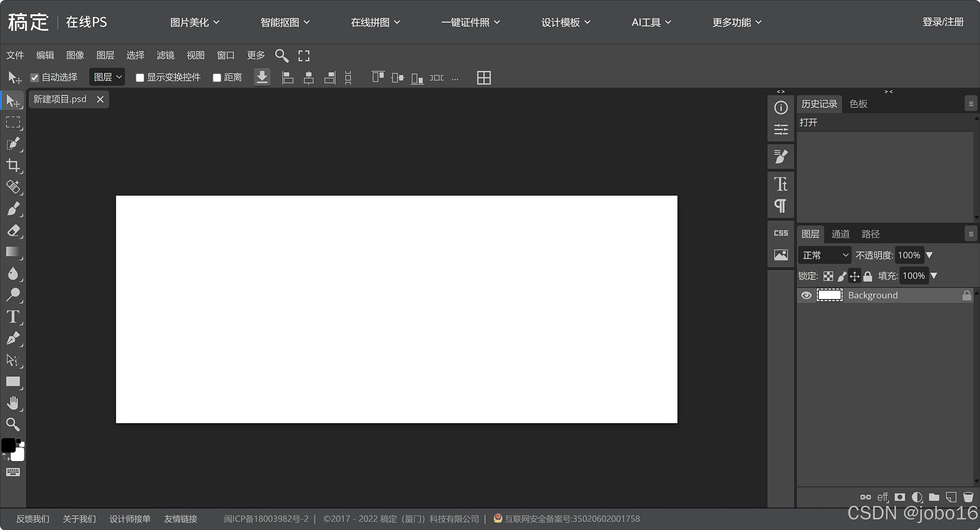Hide the Background layer with eye icon
The image size is (980, 530).
click(806, 295)
